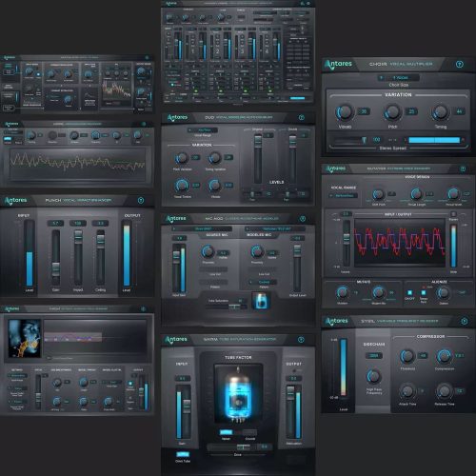Open help in the Duo plugin header
This screenshot has height=476, width=476.
302,117
